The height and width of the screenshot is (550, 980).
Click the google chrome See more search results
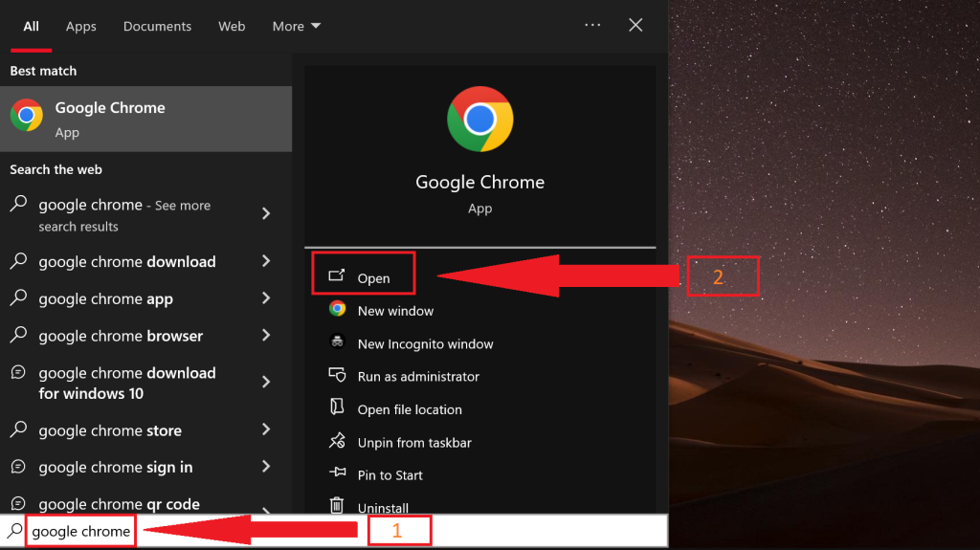pyautogui.click(x=124, y=215)
